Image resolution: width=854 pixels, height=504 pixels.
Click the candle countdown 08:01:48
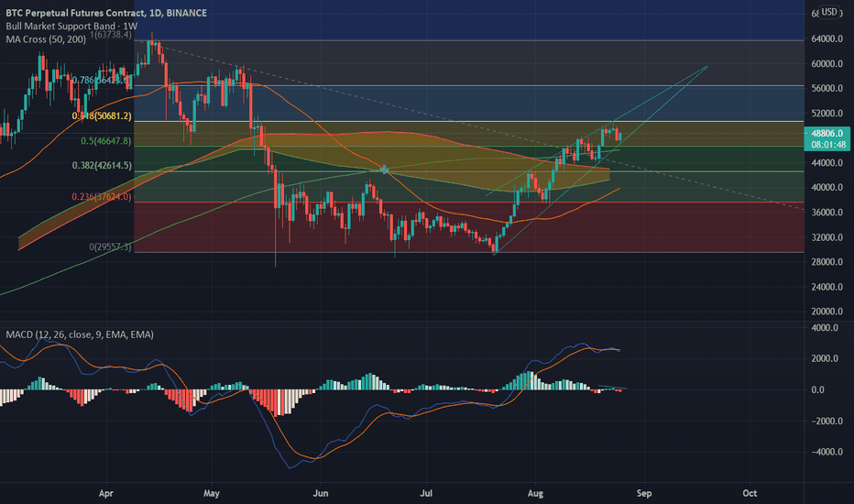[x=827, y=145]
